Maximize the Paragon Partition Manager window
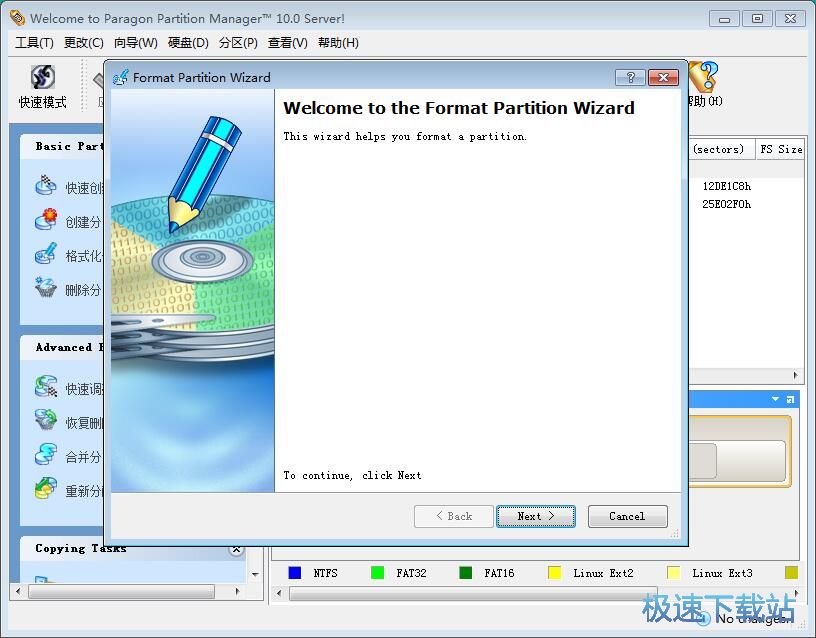 pyautogui.click(x=758, y=19)
